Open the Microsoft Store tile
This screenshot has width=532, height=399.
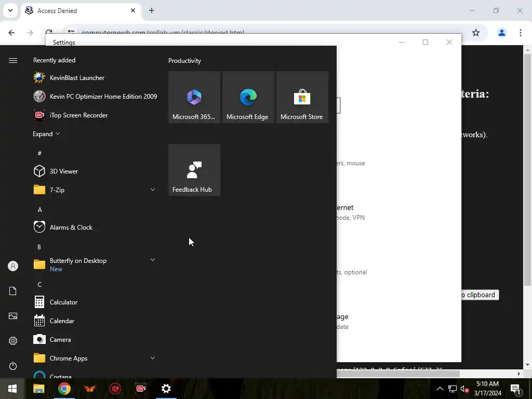pyautogui.click(x=302, y=97)
